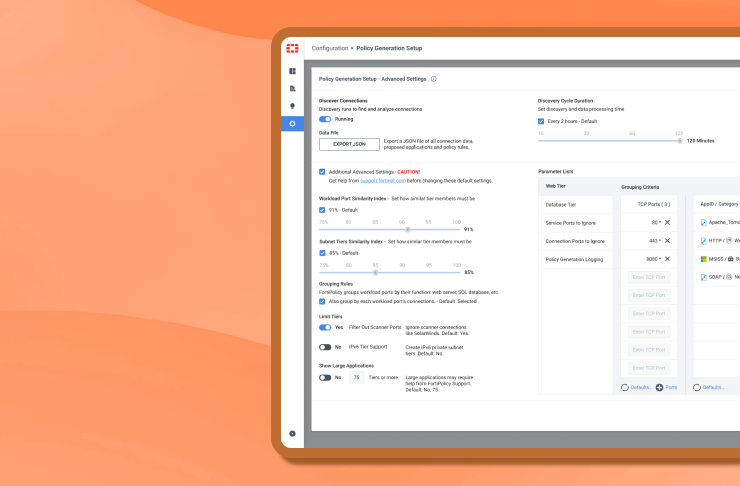Open the info icon beside Advanced Settings
This screenshot has width=740, height=486.
tap(433, 79)
